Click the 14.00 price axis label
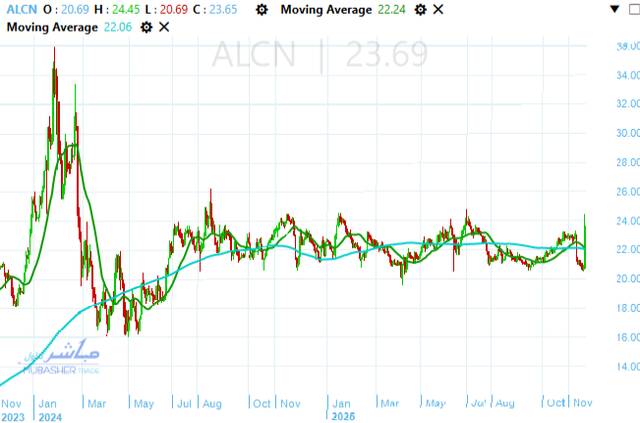640x423 pixels. 627,367
